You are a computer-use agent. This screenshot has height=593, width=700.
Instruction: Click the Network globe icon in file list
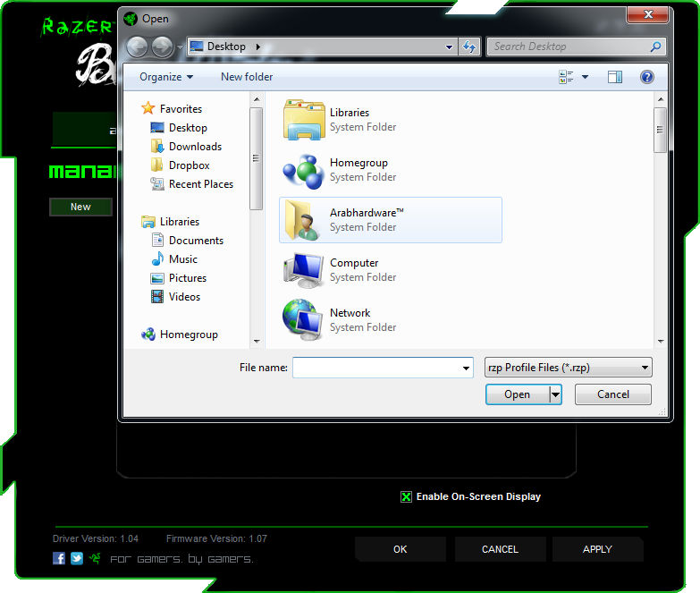[x=303, y=319]
